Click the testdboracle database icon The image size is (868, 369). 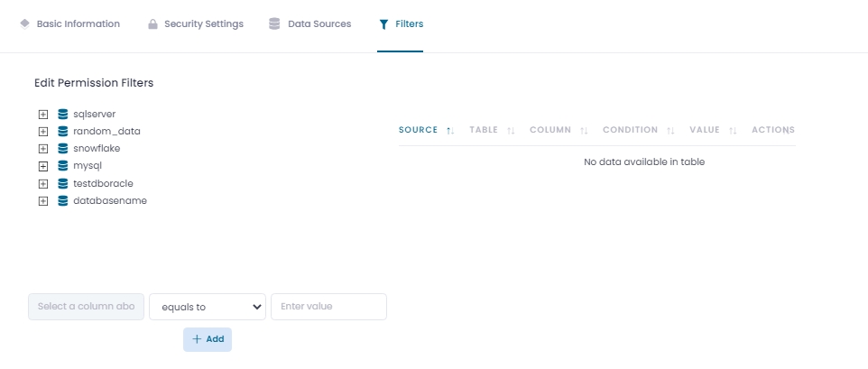pos(63,183)
